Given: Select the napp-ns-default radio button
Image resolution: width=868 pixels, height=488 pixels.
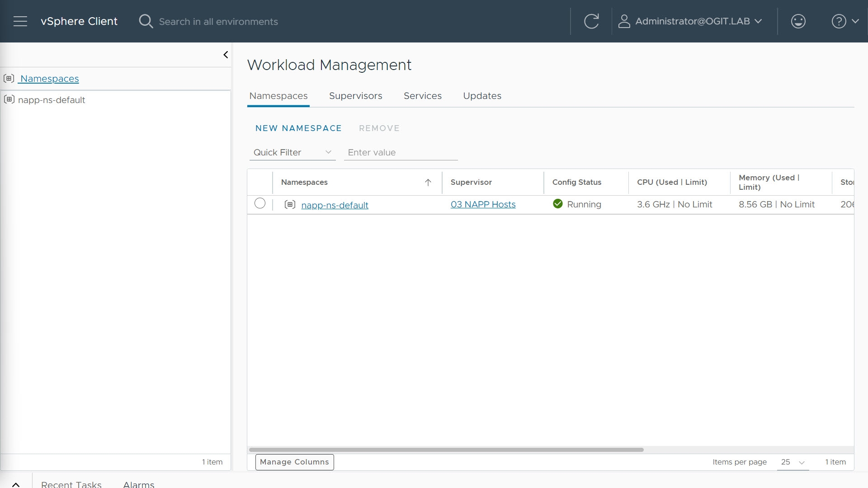Looking at the screenshot, I should point(260,203).
